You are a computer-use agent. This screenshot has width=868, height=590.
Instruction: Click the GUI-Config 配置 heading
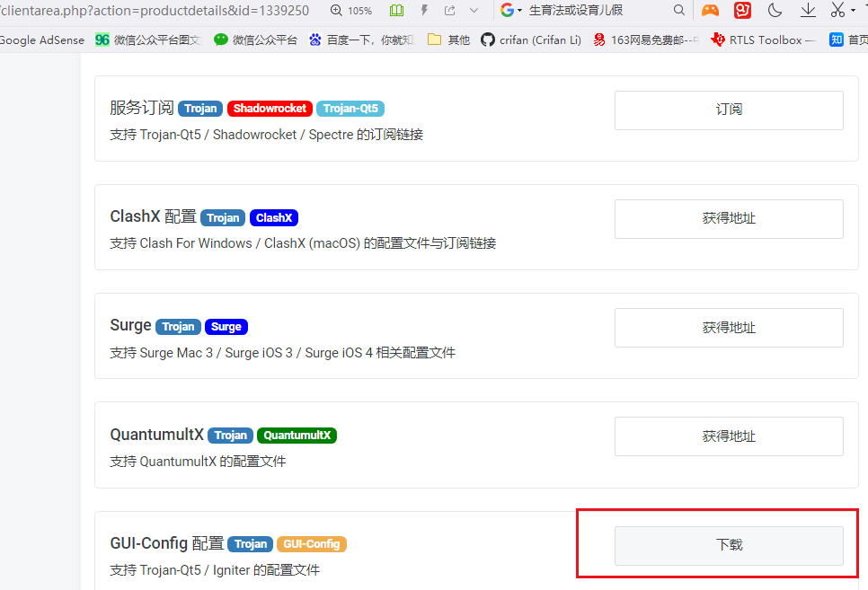[166, 543]
